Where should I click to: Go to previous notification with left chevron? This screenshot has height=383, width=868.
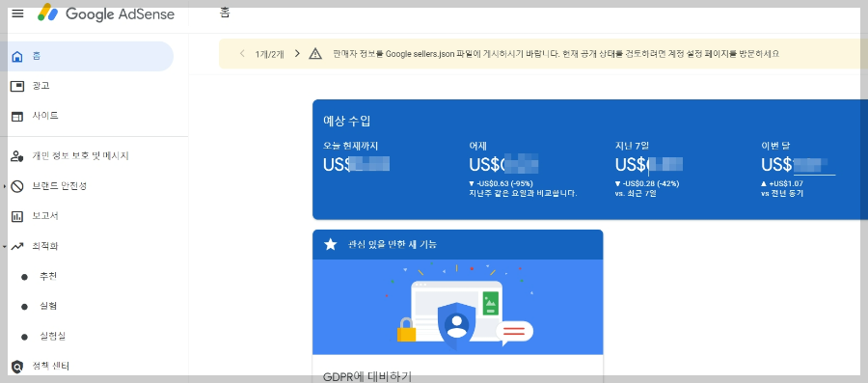tap(242, 54)
